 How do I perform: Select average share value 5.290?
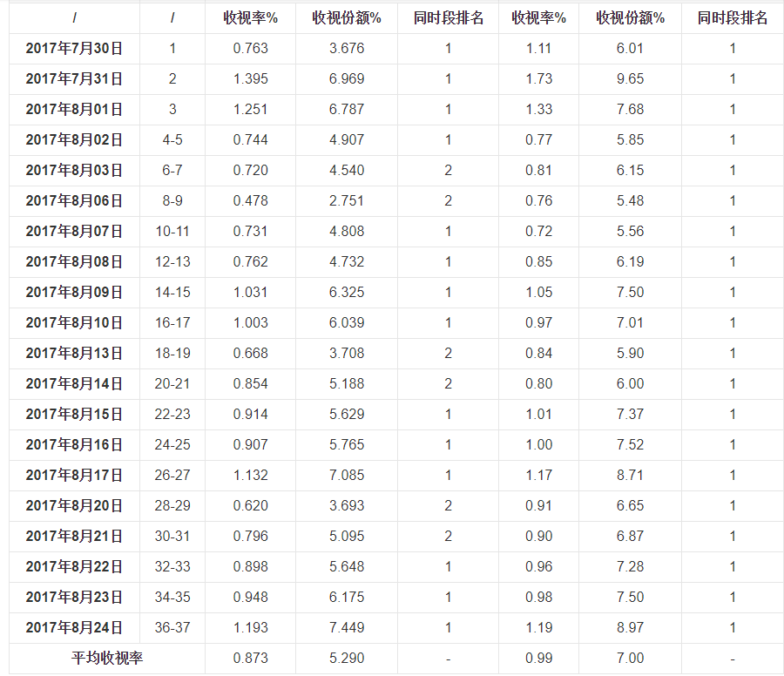tap(347, 659)
